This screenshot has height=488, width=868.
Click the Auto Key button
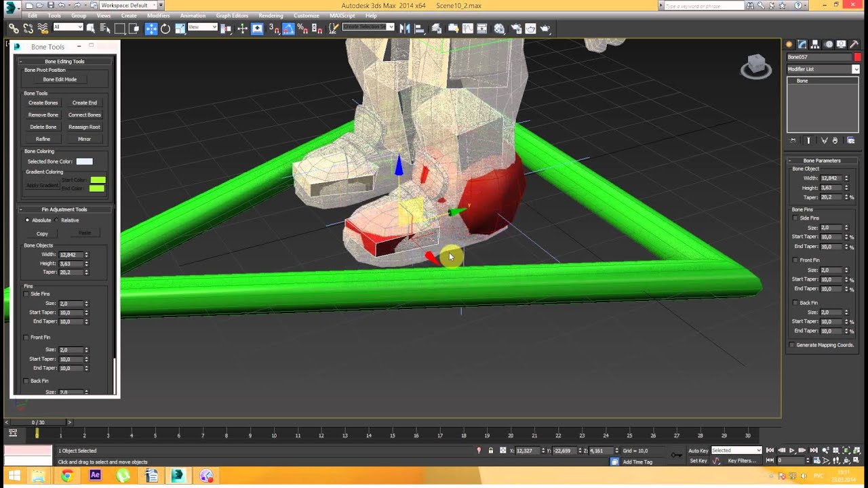pos(698,451)
